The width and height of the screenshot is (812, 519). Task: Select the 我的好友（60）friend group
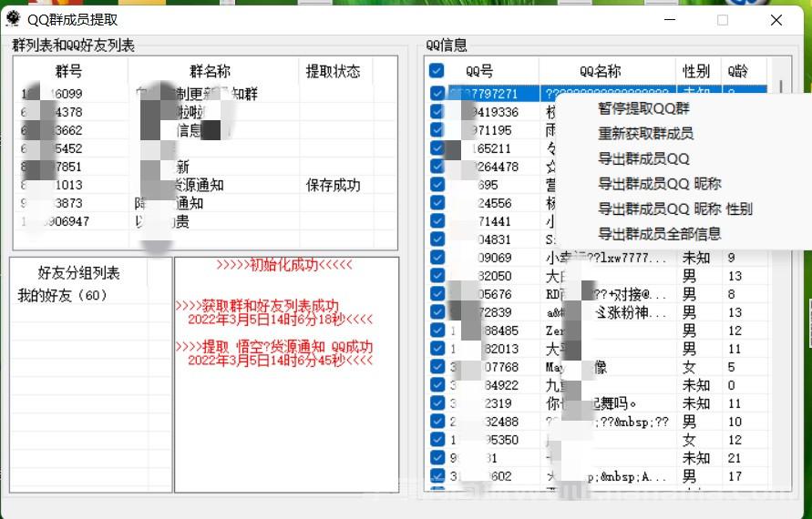pyautogui.click(x=63, y=295)
